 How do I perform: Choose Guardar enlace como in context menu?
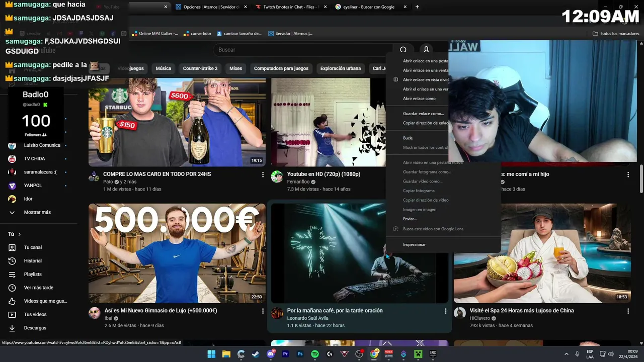tap(423, 114)
